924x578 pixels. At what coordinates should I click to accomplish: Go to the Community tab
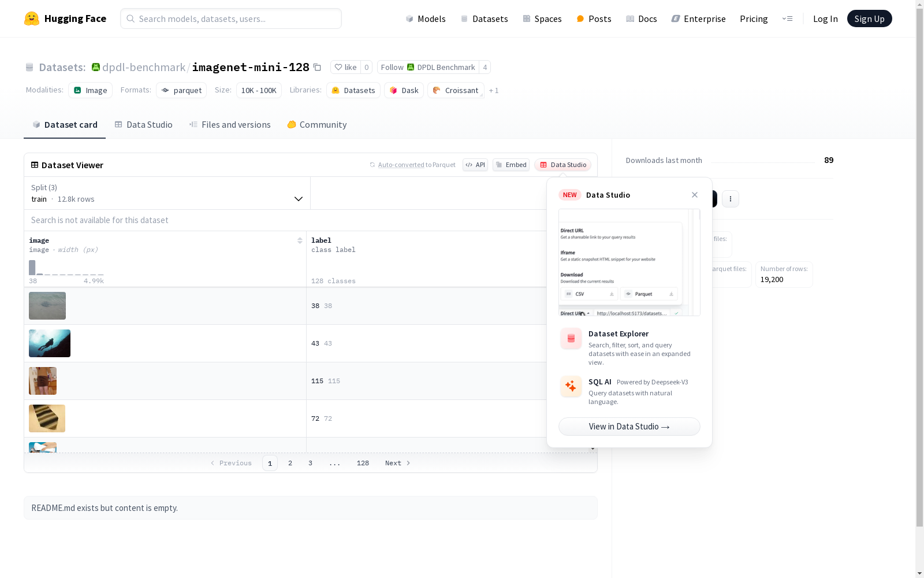coord(317,125)
